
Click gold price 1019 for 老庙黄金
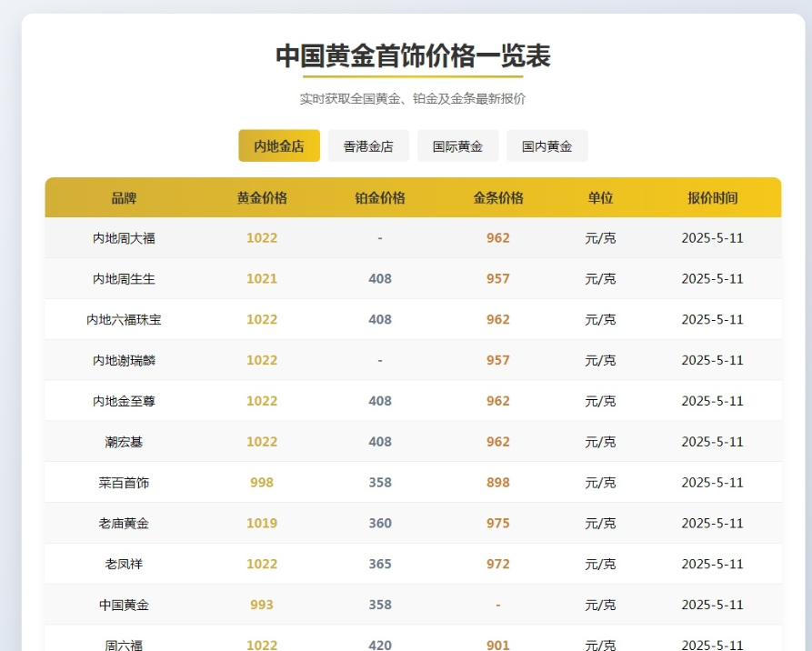[x=262, y=524]
